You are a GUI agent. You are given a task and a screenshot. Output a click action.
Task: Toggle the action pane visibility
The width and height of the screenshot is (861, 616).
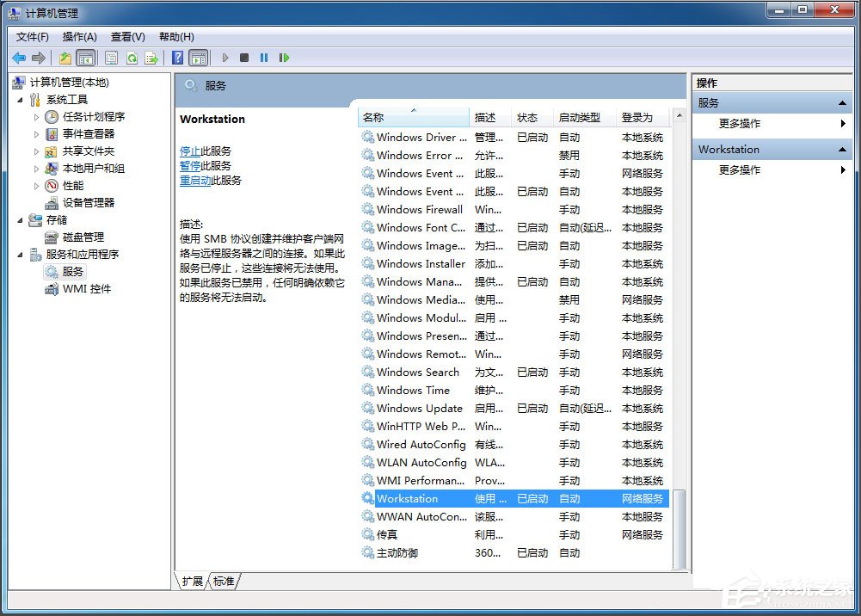point(199,58)
